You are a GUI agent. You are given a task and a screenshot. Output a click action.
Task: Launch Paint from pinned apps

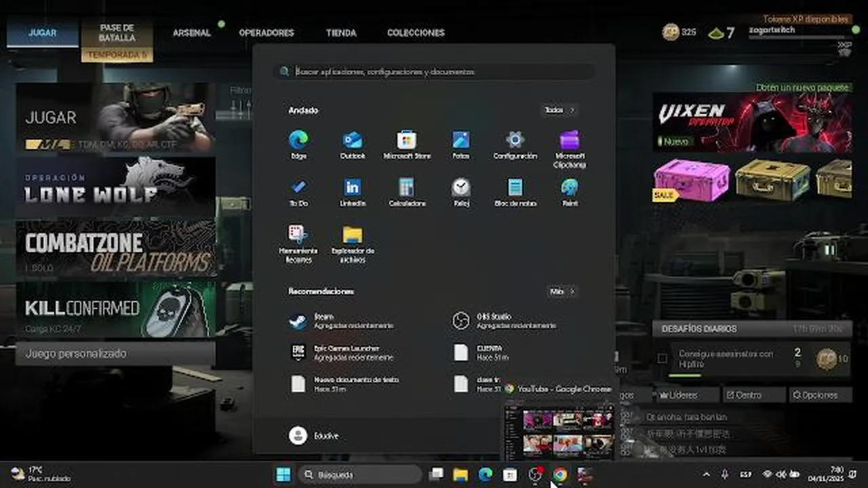pyautogui.click(x=570, y=192)
